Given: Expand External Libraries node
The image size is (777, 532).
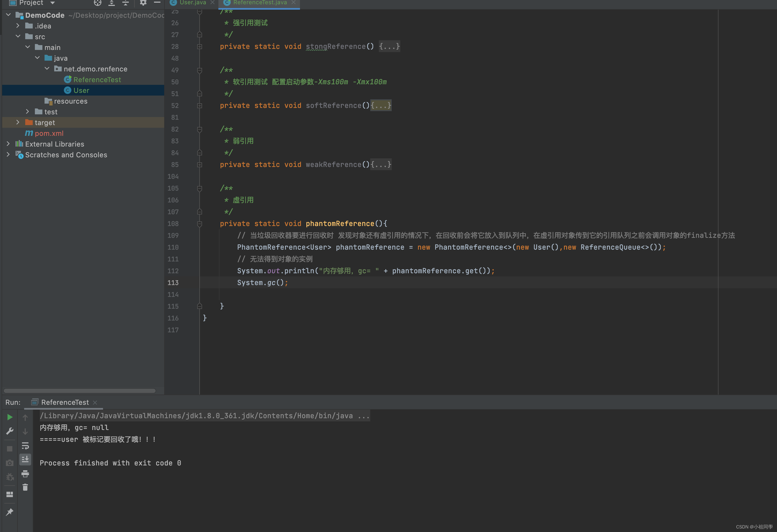Looking at the screenshot, I should 8,144.
